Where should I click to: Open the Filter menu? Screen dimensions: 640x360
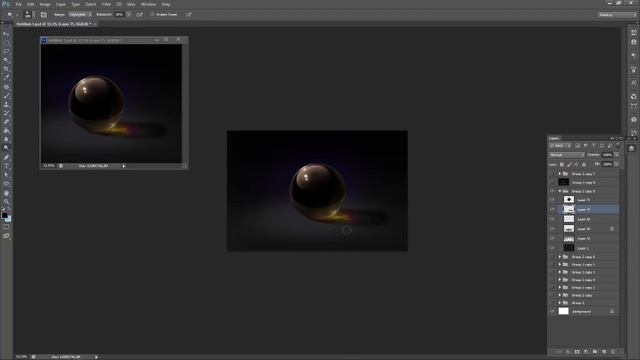pos(107,4)
